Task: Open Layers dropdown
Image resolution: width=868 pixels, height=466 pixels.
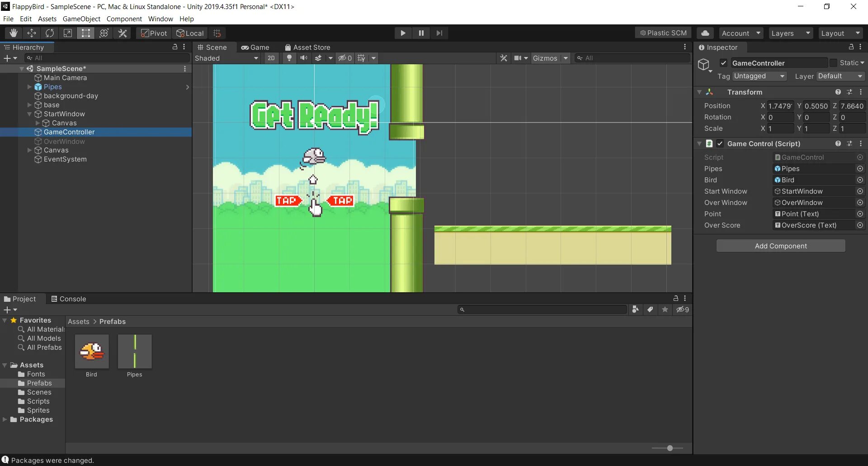Action: click(790, 33)
